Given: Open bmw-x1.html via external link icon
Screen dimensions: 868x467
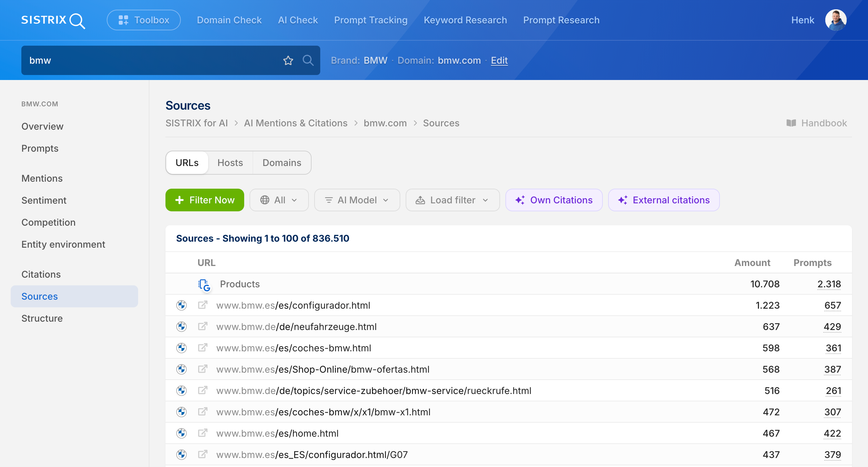Looking at the screenshot, I should pos(202,411).
